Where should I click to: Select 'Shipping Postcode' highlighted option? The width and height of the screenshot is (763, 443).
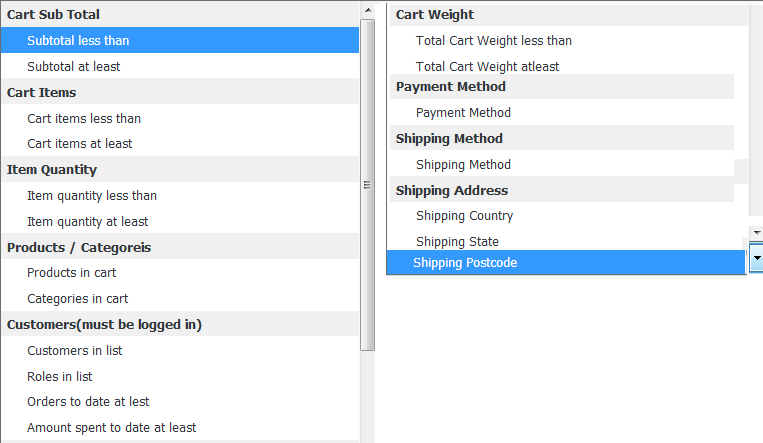pyautogui.click(x=565, y=262)
